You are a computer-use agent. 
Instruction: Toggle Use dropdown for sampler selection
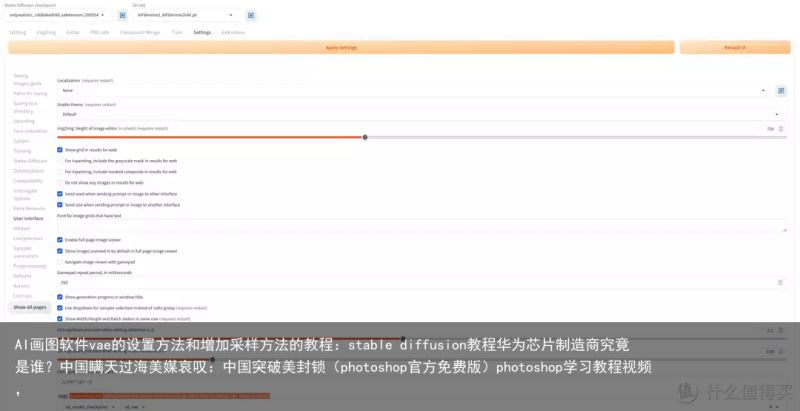[60, 308]
